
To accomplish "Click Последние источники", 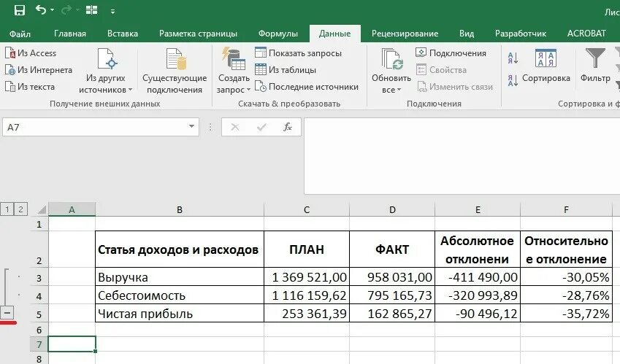I will tap(307, 87).
